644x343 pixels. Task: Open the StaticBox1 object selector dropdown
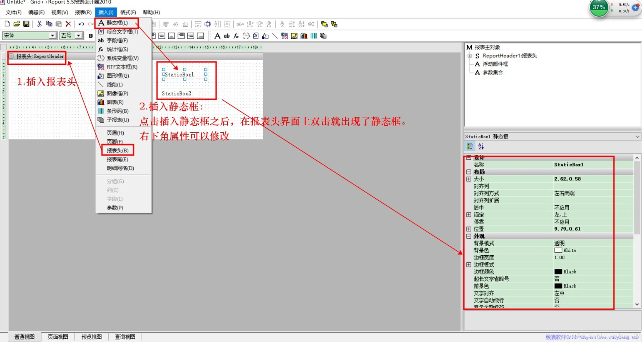pyautogui.click(x=638, y=137)
